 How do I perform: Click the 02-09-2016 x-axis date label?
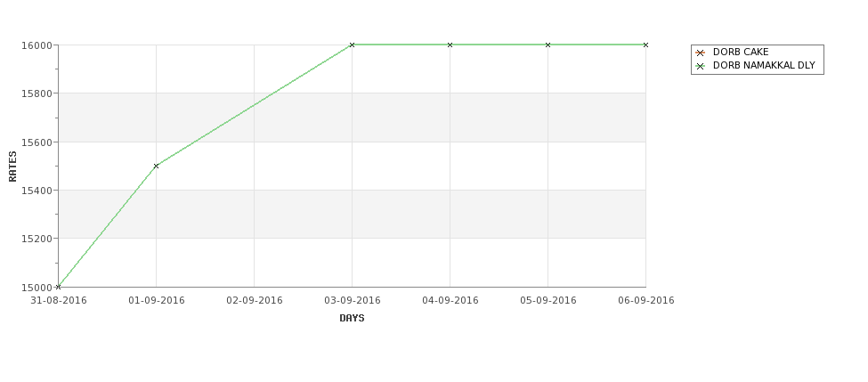pos(254,301)
